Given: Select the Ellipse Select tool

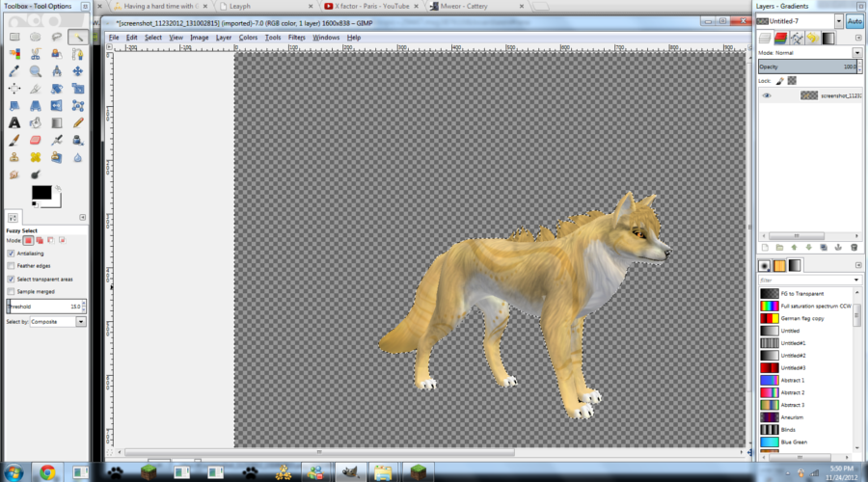Looking at the screenshot, I should coord(36,37).
